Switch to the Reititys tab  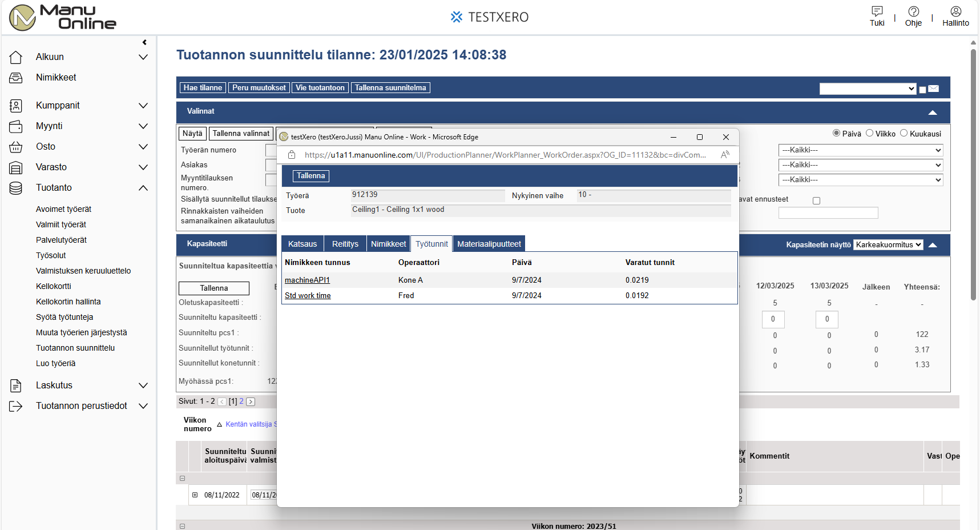point(345,244)
